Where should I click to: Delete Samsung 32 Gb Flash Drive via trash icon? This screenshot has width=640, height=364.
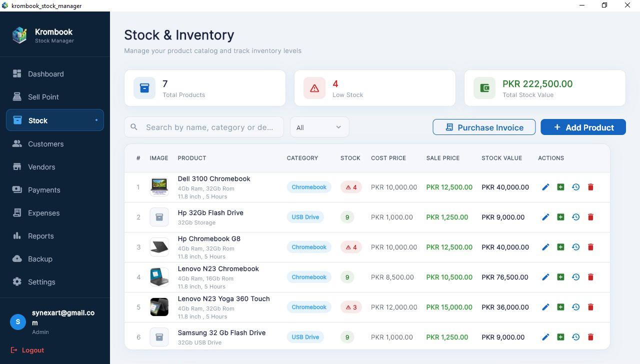590,337
